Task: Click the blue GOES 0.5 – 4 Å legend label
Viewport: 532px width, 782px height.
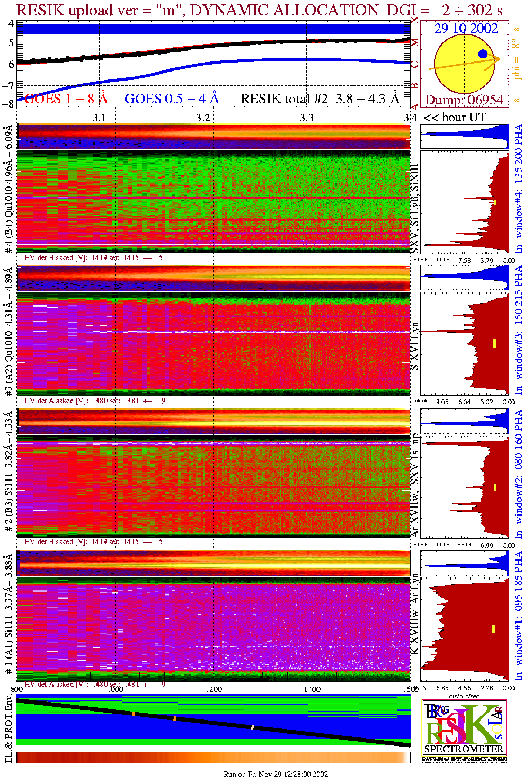Action: 171,99
